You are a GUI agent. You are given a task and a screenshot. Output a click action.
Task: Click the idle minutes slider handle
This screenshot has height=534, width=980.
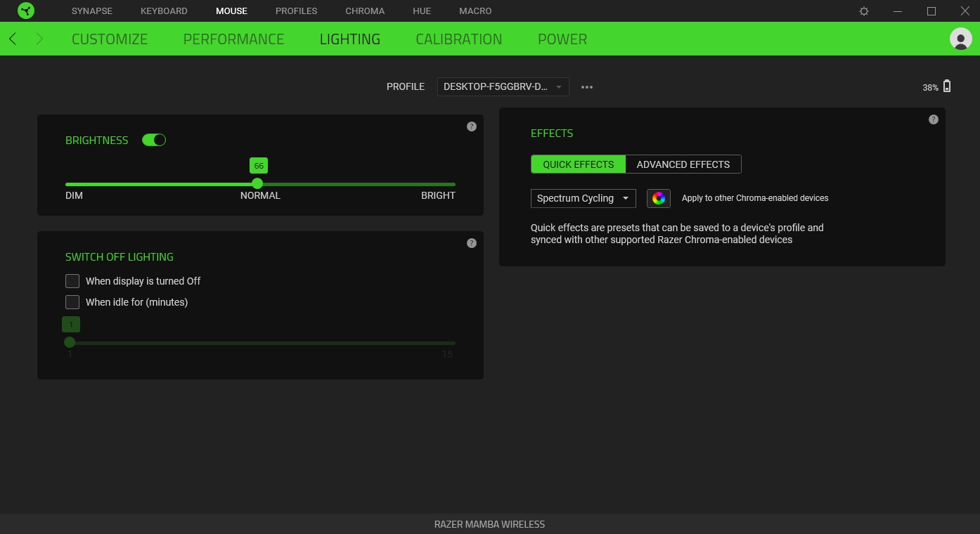coord(70,342)
